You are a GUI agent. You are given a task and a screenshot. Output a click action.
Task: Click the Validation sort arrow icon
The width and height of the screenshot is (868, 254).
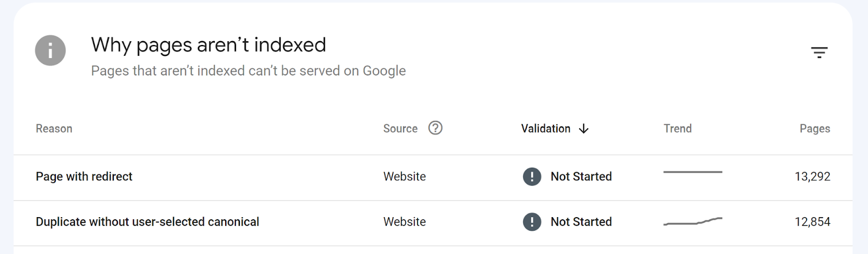click(584, 129)
